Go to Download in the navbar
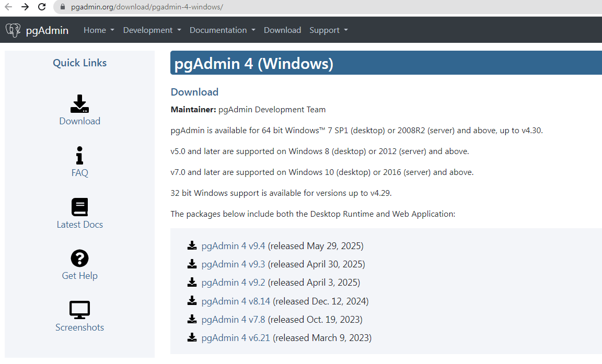 282,30
